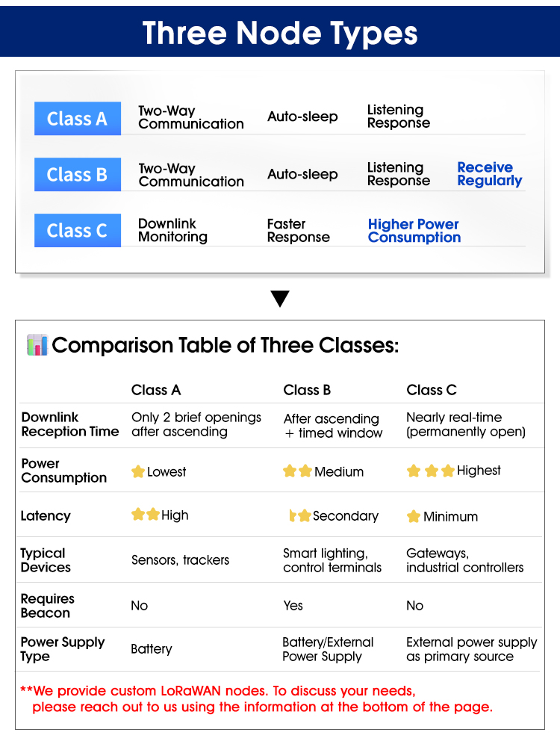The height and width of the screenshot is (747, 560).
Task: Click the Class A table column header
Action: tap(156, 390)
